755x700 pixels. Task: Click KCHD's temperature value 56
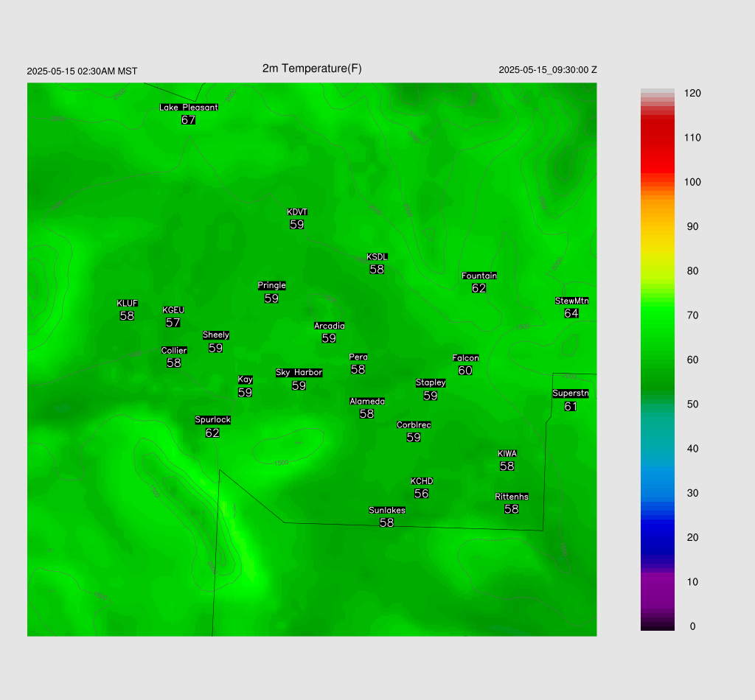[421, 494]
